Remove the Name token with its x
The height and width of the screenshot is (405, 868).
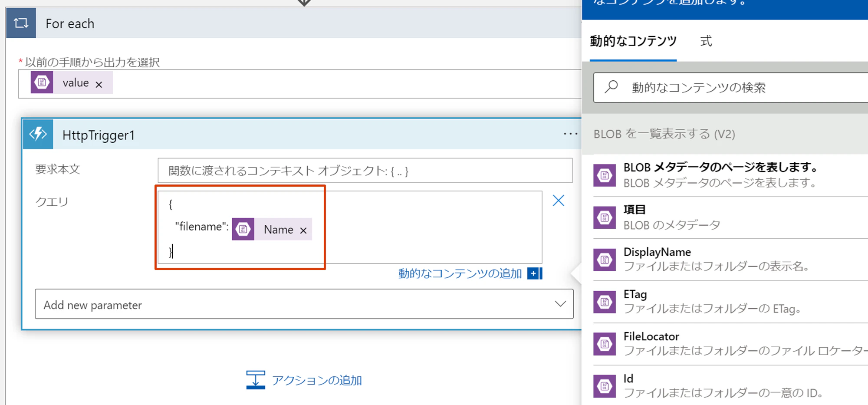click(x=303, y=230)
